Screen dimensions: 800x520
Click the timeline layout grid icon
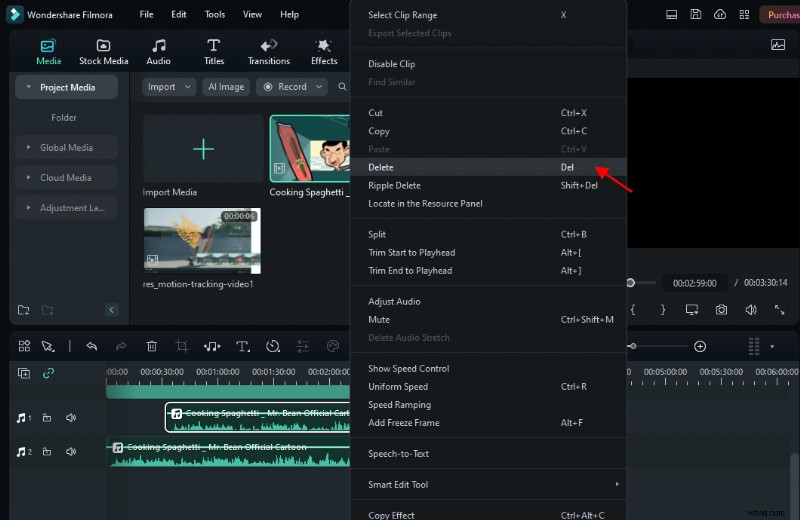24,346
